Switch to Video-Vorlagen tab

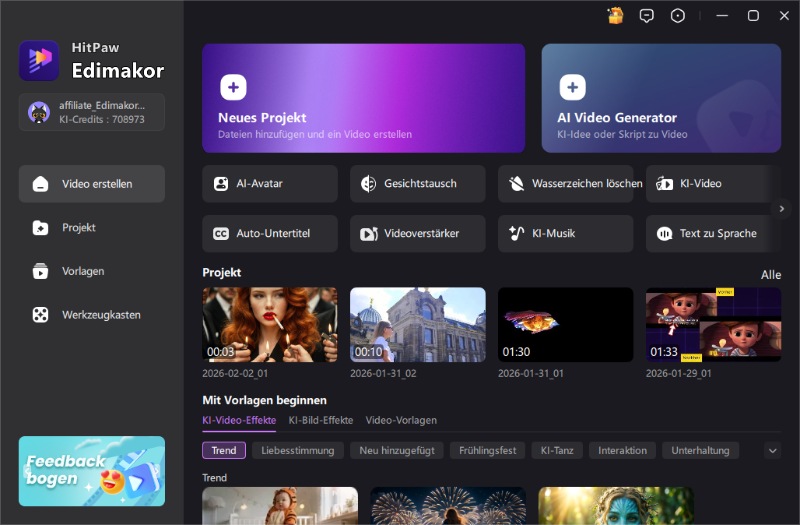click(x=401, y=420)
